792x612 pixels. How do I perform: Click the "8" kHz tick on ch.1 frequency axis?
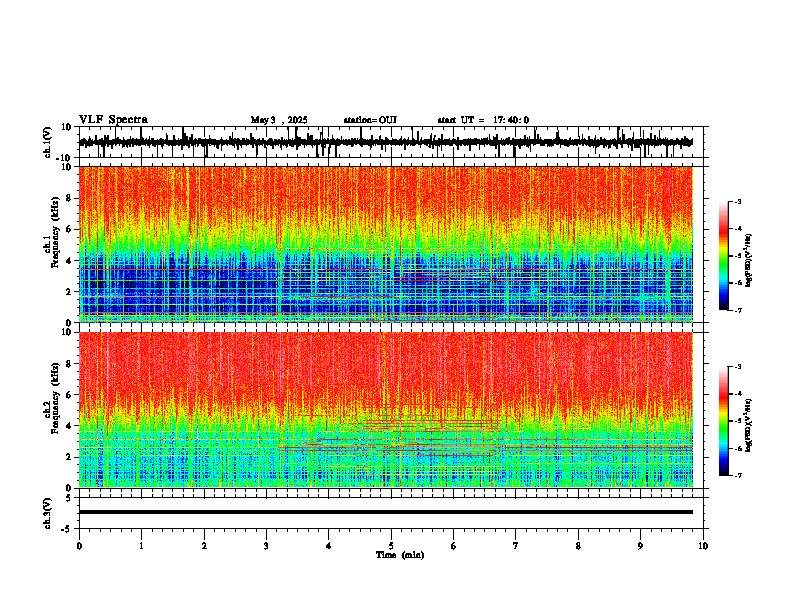69,198
